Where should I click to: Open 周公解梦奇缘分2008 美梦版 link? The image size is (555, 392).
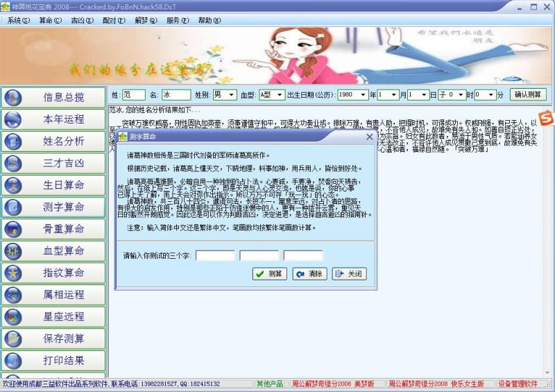(x=333, y=384)
